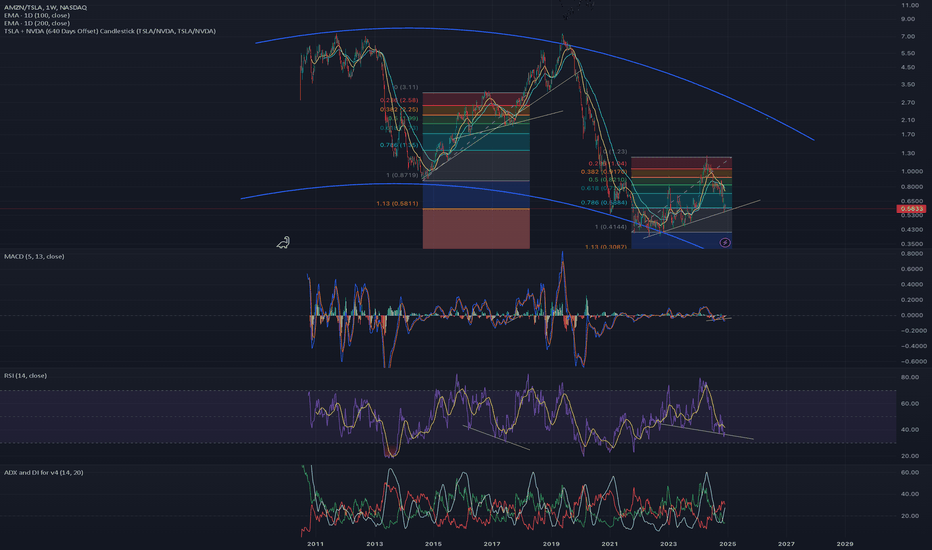Select the EMA 1D (100, close) legend

click(x=37, y=15)
